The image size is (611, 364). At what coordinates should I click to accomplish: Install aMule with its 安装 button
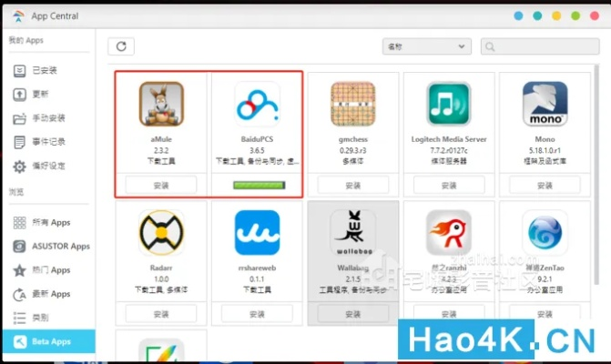coord(161,186)
